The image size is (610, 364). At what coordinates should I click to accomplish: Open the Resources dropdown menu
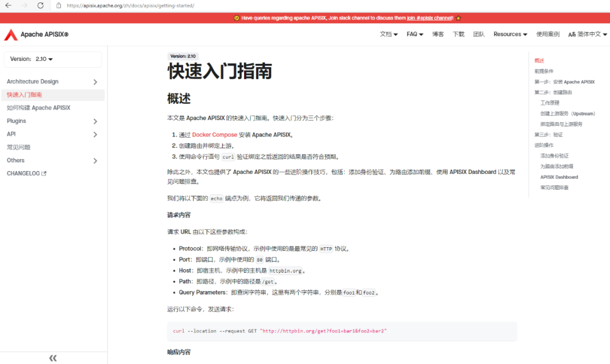click(x=510, y=34)
